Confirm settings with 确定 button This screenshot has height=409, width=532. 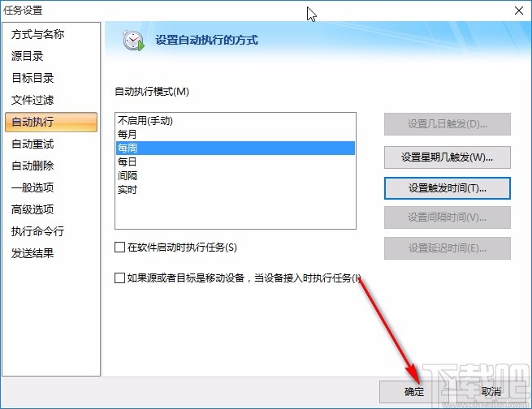(414, 392)
